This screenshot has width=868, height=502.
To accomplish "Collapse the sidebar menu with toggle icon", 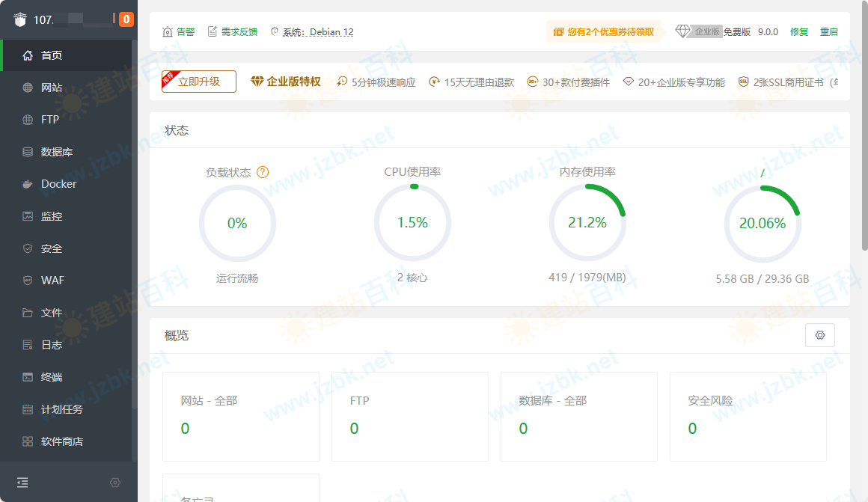I will tap(22, 483).
